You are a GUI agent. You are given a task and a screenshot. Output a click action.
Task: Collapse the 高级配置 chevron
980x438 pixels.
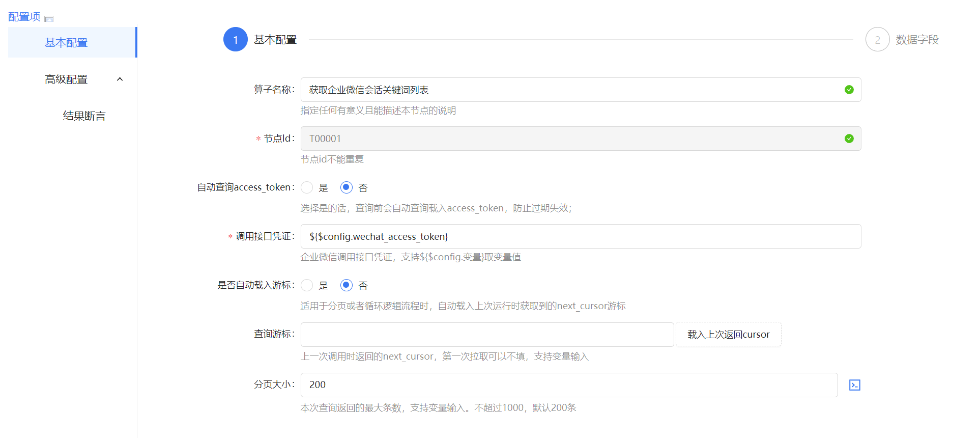tap(120, 79)
